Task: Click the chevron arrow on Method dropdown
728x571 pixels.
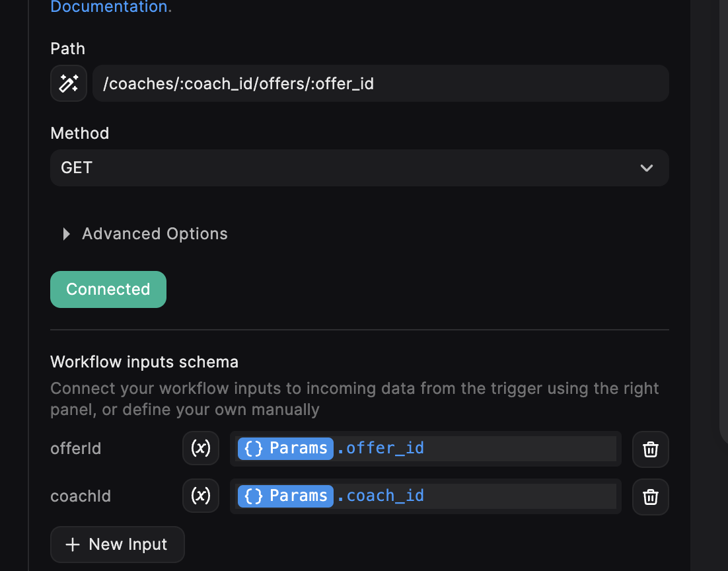Action: (x=647, y=168)
